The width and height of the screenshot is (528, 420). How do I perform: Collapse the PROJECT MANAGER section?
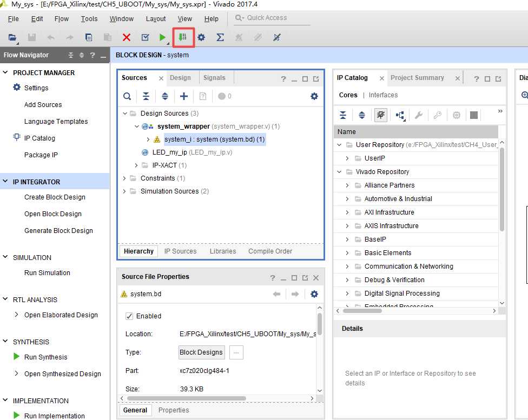point(5,72)
